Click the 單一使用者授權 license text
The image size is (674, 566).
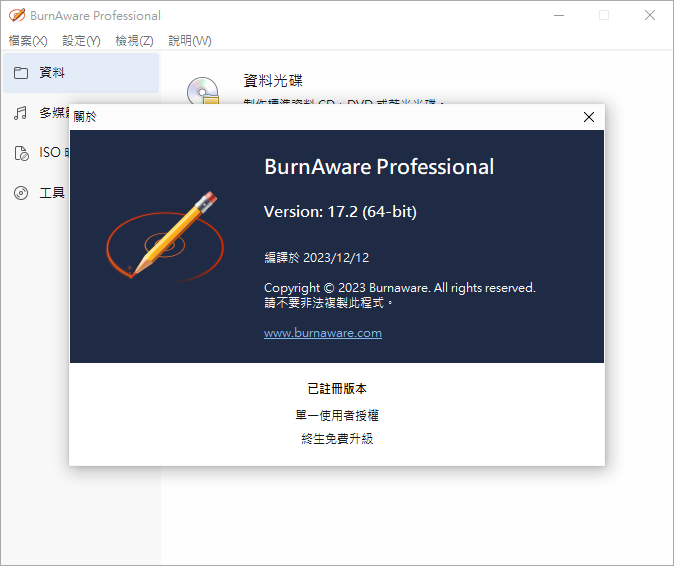(x=337, y=415)
